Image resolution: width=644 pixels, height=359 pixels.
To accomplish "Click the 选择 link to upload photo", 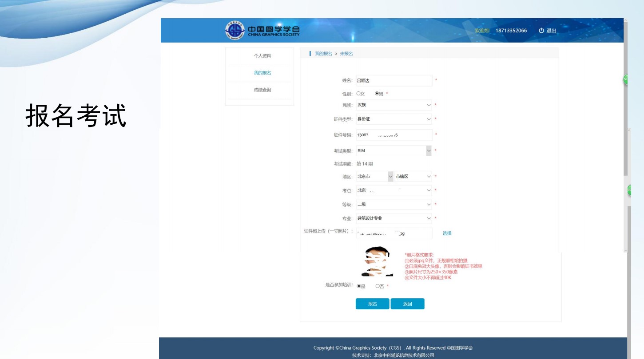I will click(x=447, y=233).
